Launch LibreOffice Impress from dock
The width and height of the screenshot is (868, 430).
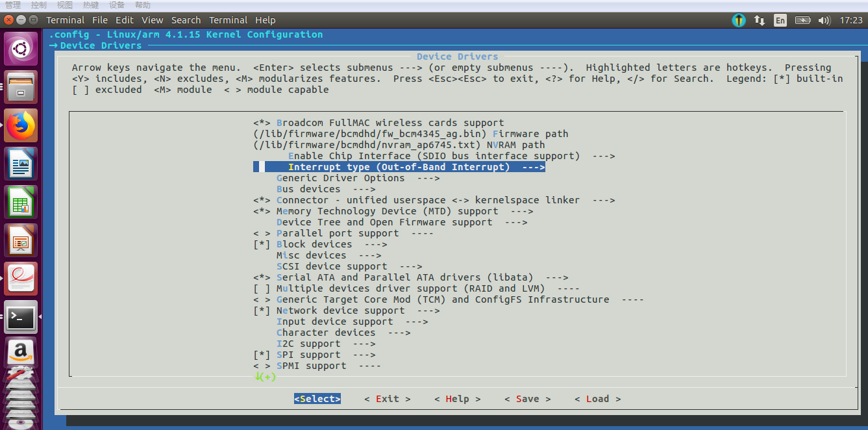pyautogui.click(x=21, y=240)
